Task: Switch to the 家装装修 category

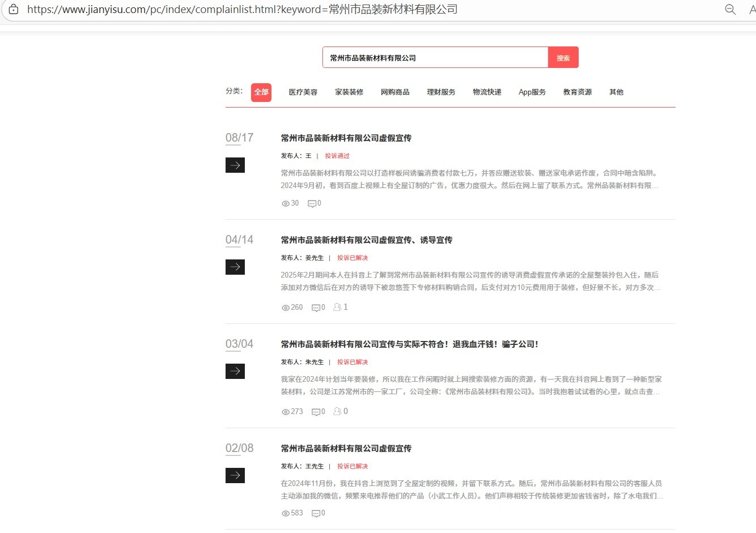Action: (x=349, y=92)
